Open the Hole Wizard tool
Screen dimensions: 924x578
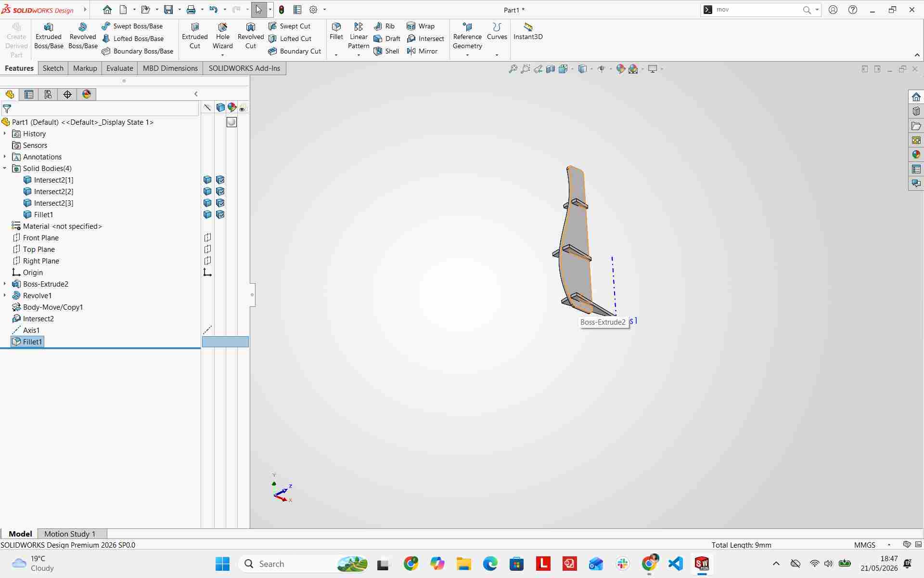tap(223, 36)
